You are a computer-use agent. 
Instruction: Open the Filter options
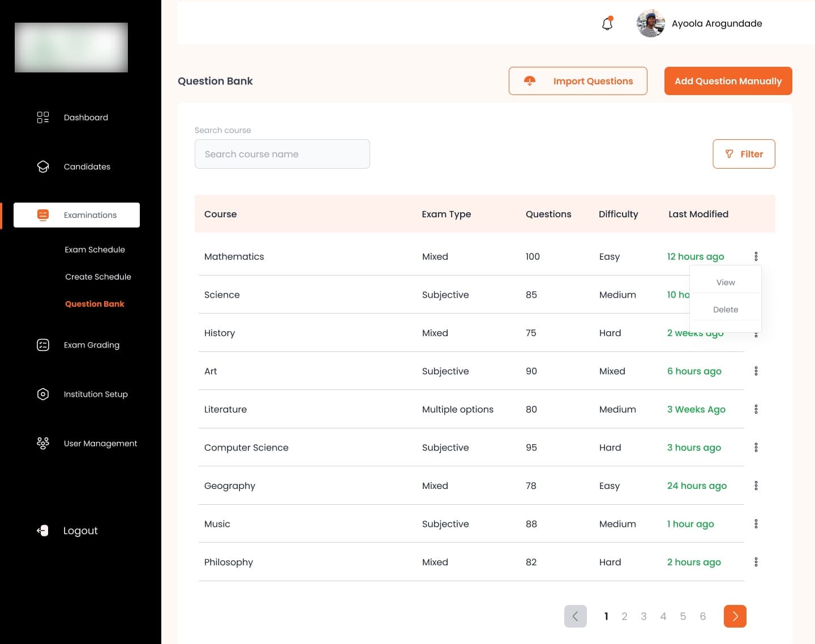744,154
